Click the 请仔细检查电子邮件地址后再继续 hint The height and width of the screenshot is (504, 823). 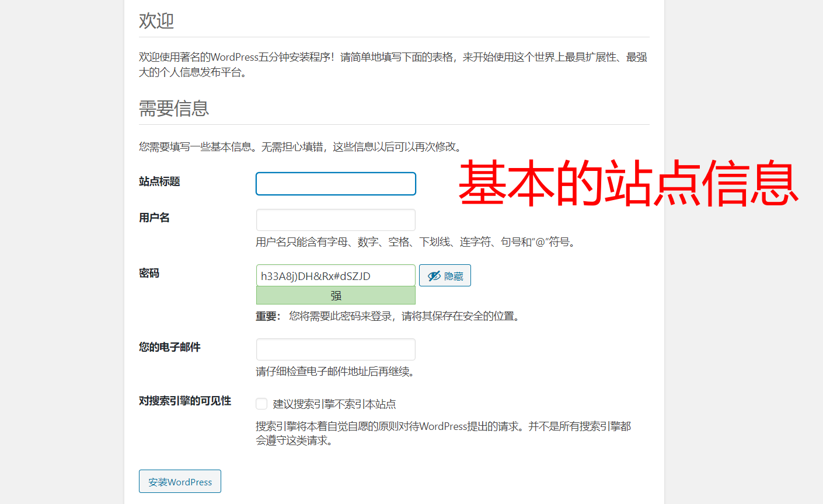pos(336,372)
